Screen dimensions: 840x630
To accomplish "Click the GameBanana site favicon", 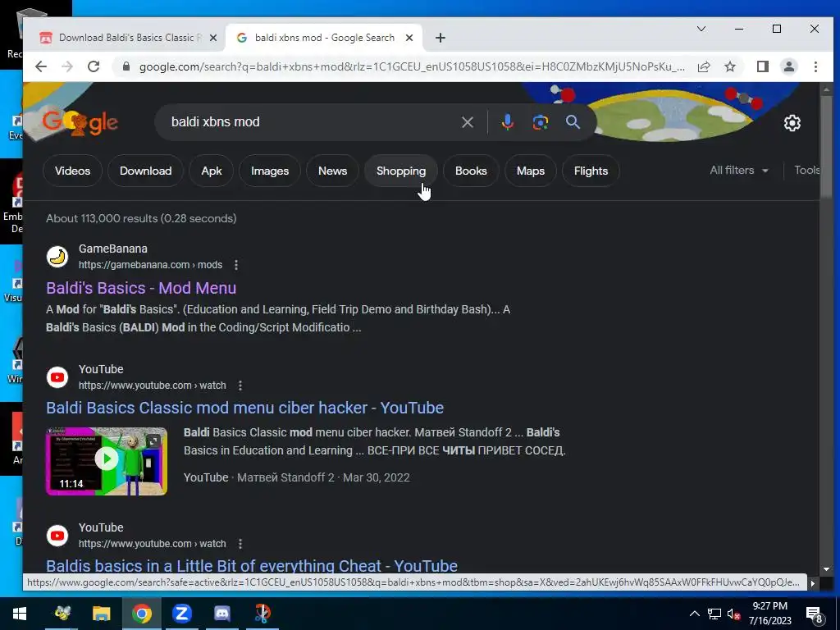I will point(57,257).
